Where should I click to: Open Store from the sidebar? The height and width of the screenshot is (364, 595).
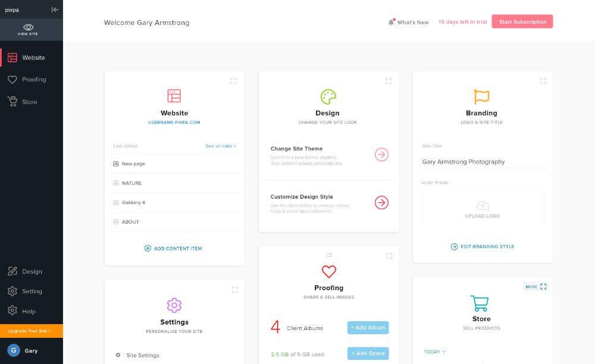29,102
